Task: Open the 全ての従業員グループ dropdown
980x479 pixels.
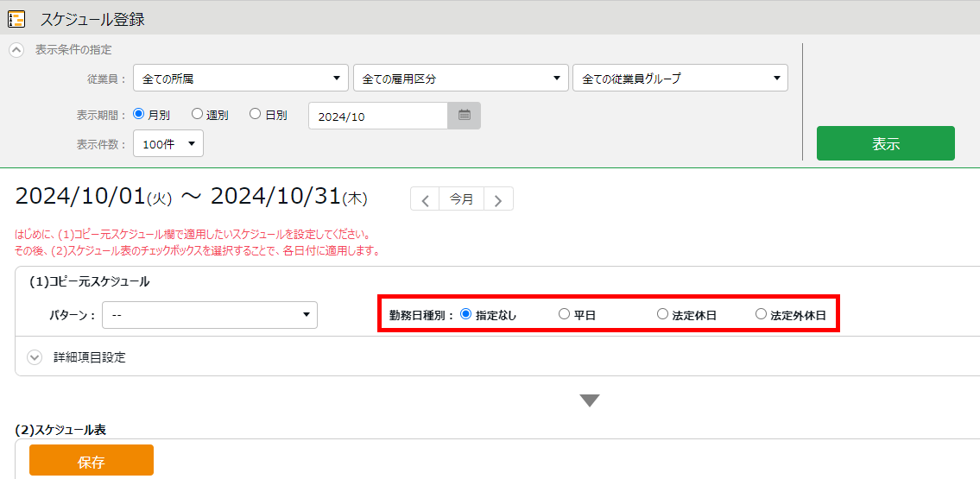Action: (680, 79)
